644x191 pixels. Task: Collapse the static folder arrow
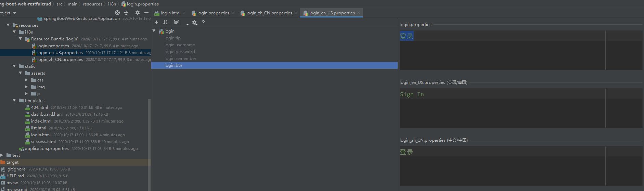coord(14,66)
